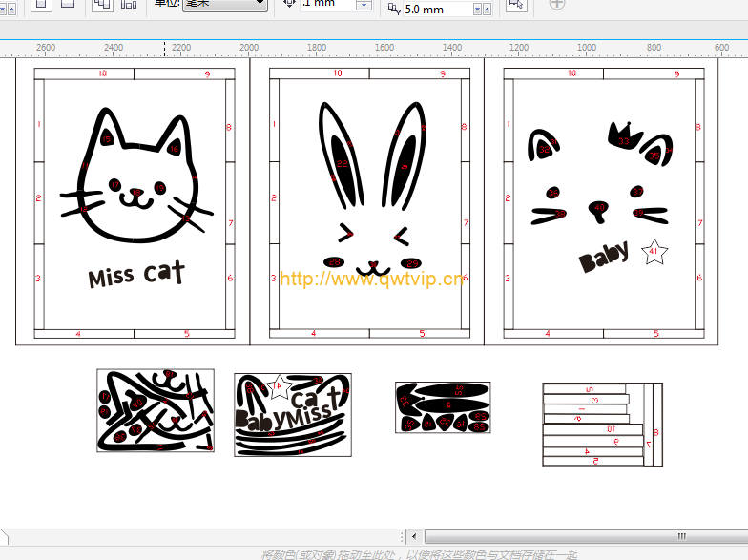748x560 pixels.
Task: Select right frame strip 8 on cat page
Action: tap(230, 120)
